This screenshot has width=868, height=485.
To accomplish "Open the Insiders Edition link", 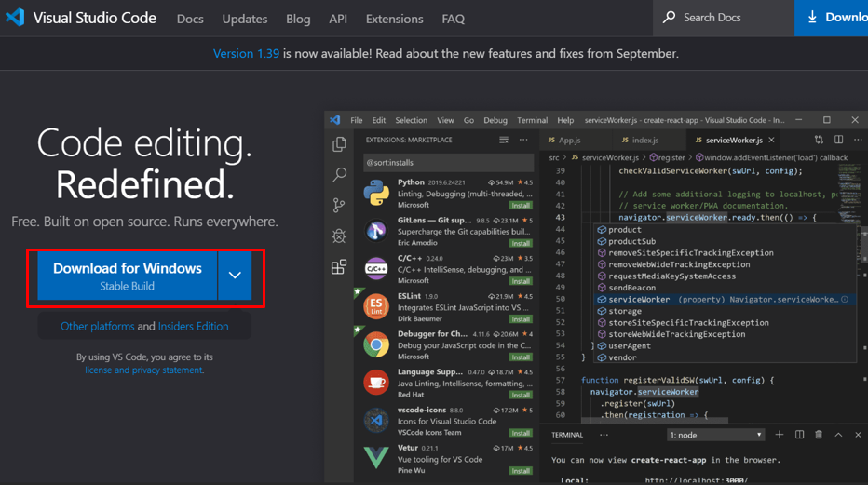I will [193, 327].
